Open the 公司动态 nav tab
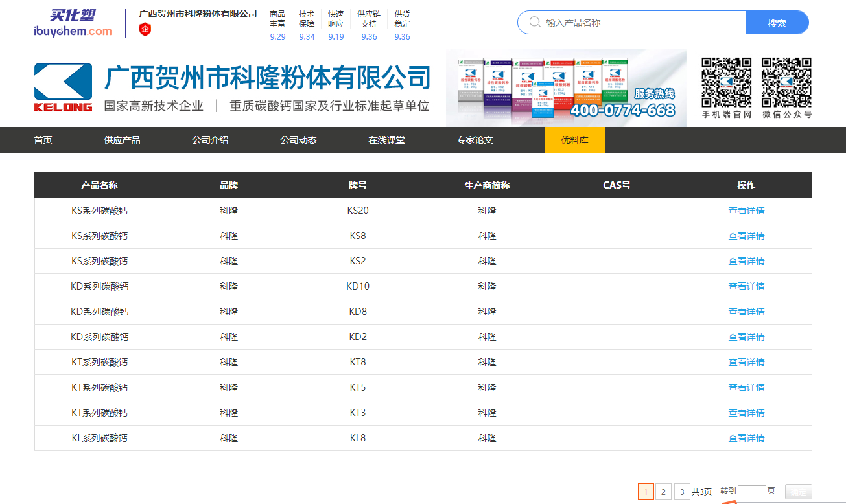This screenshot has height=504, width=846. pos(298,140)
